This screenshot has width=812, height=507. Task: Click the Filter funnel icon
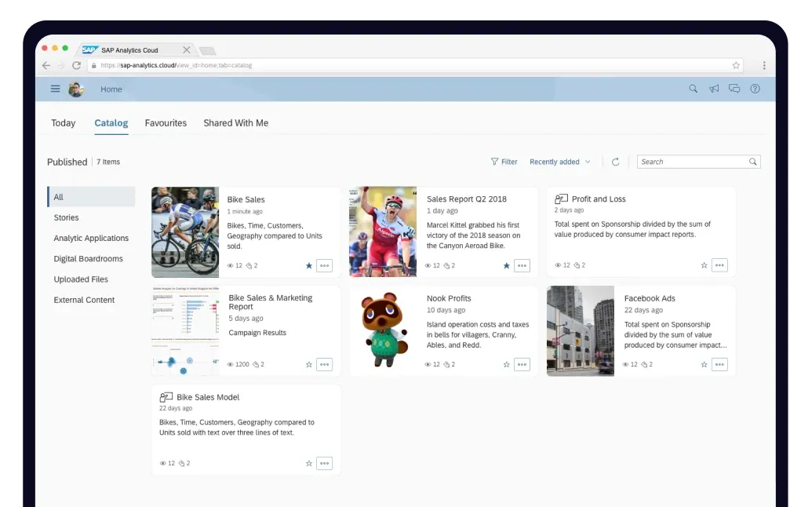497,162
